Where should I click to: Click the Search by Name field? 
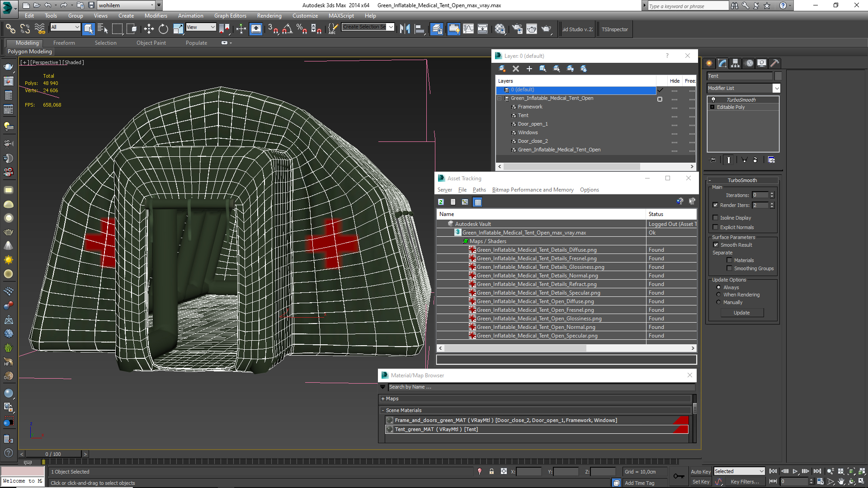pos(541,387)
